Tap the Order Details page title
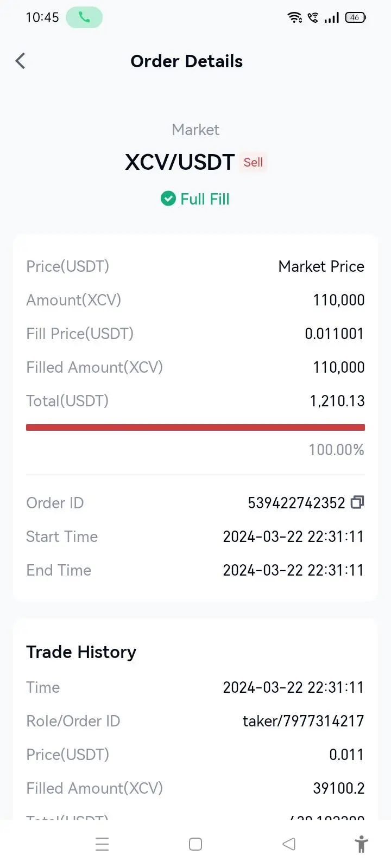The height and width of the screenshot is (868, 391). point(187,61)
